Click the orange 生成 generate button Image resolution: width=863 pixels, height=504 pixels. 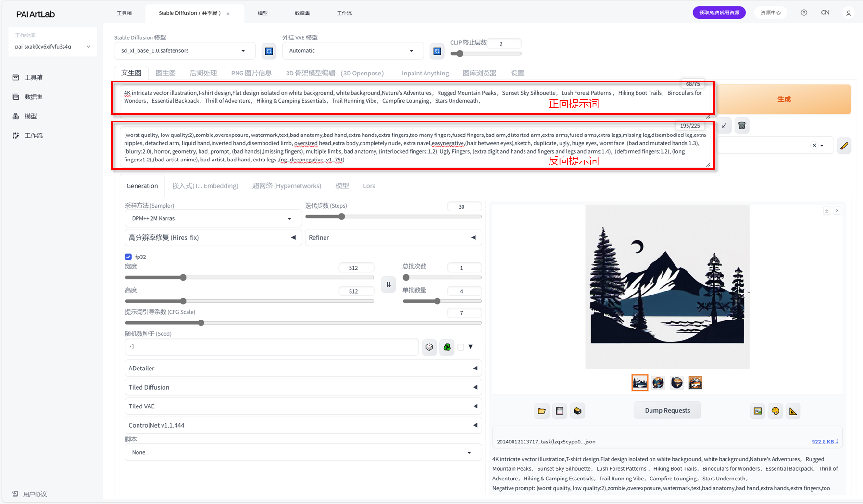pos(784,99)
